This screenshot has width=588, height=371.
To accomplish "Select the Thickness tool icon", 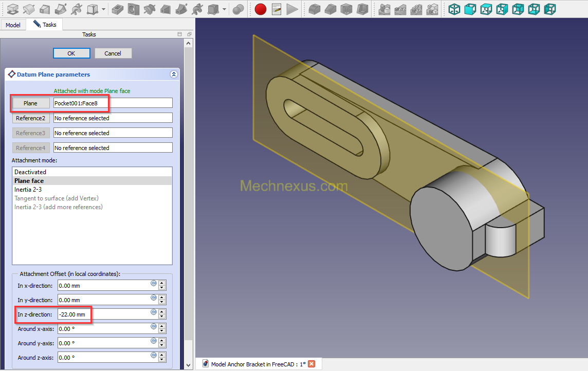I will coord(362,9).
